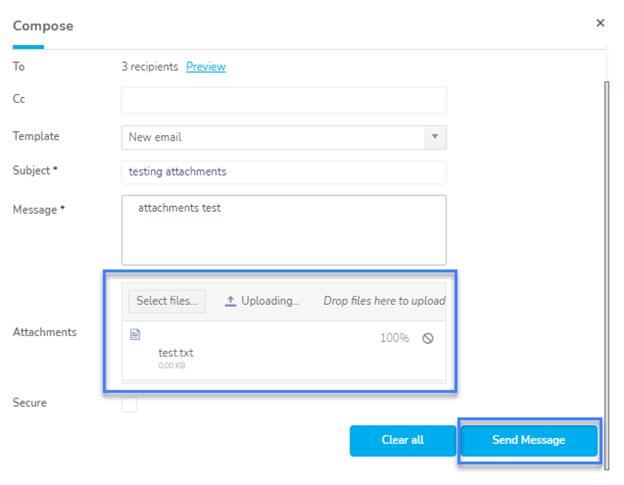Open the Select files... button
This screenshot has width=624, height=485.
(x=167, y=301)
